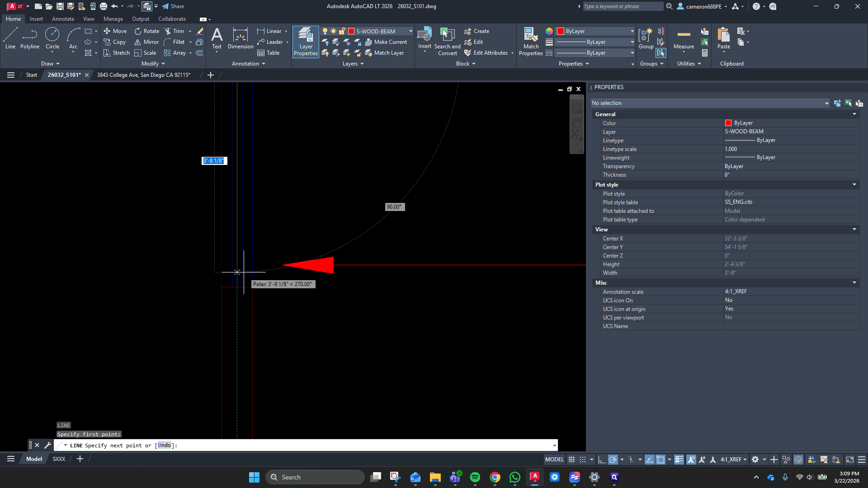Select the Circle tool
This screenshot has width=868, height=488.
click(52, 38)
